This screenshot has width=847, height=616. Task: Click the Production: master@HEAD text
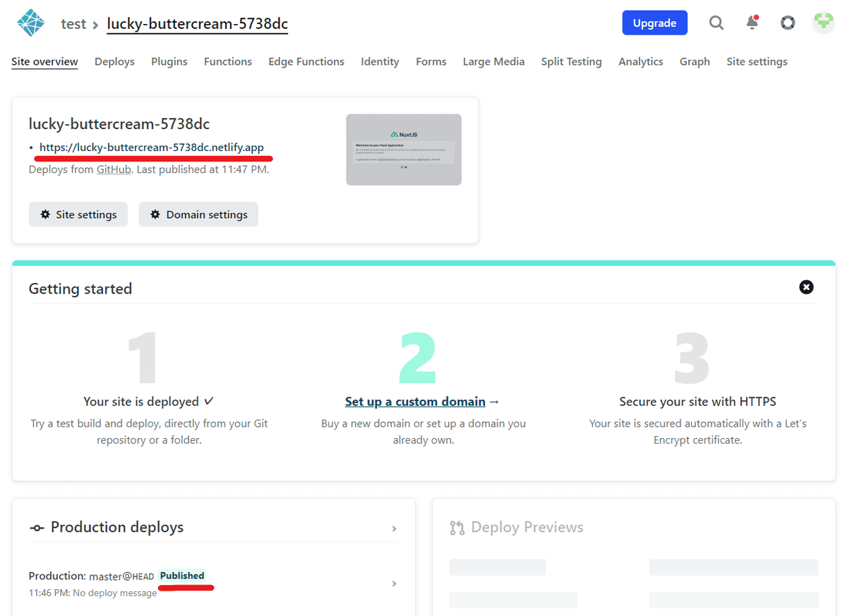[92, 576]
